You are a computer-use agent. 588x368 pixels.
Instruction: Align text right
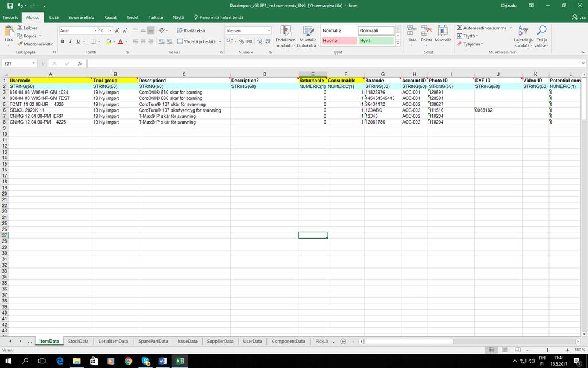pyautogui.click(x=151, y=41)
